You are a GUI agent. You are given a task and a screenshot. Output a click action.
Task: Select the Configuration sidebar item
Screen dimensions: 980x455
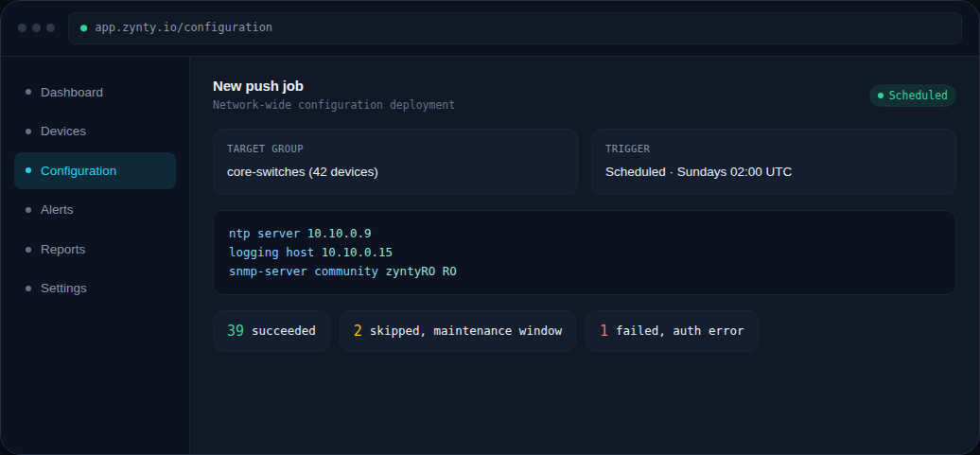pos(95,170)
